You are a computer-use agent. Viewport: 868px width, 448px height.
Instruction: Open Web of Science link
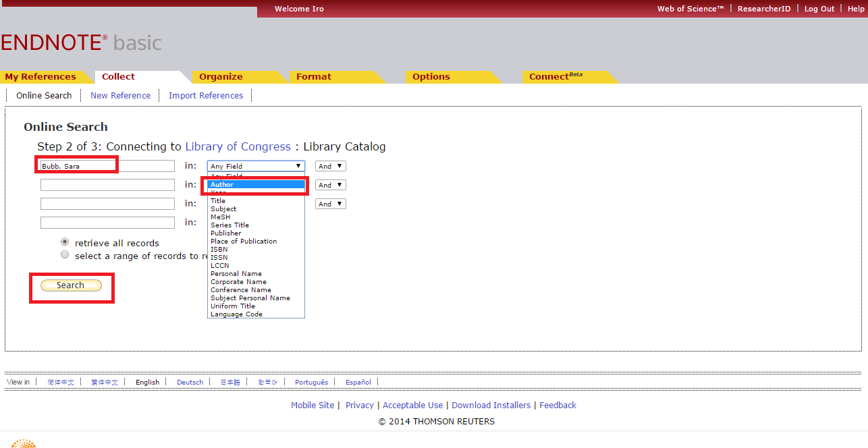pyautogui.click(x=690, y=9)
